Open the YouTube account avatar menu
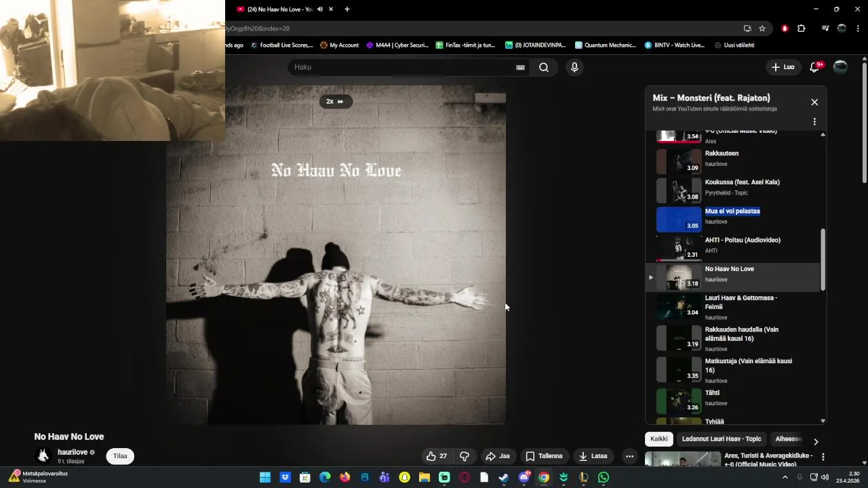The width and height of the screenshot is (868, 488). [x=840, y=67]
